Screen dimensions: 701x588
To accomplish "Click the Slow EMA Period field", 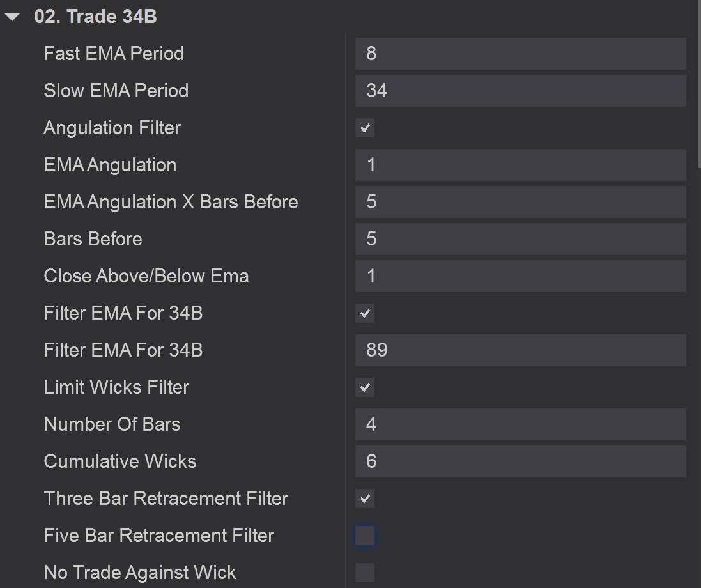I will coord(520,91).
